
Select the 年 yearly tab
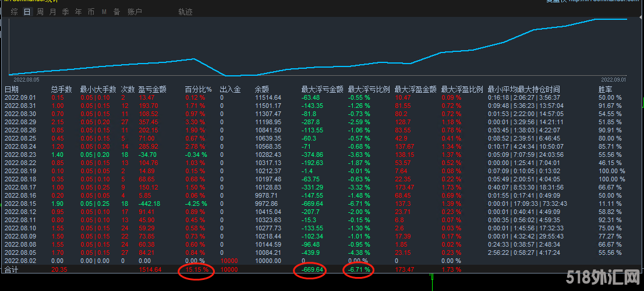click(x=78, y=12)
